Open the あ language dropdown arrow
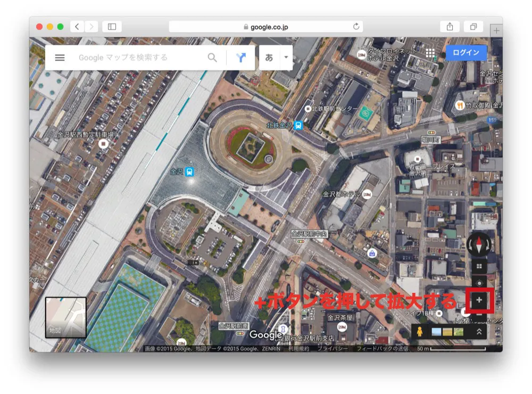532x394 pixels. (286, 58)
